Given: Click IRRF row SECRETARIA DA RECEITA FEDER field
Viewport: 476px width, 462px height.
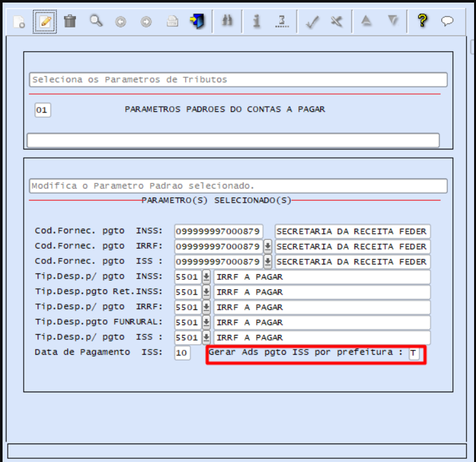Looking at the screenshot, I should coord(353,247).
